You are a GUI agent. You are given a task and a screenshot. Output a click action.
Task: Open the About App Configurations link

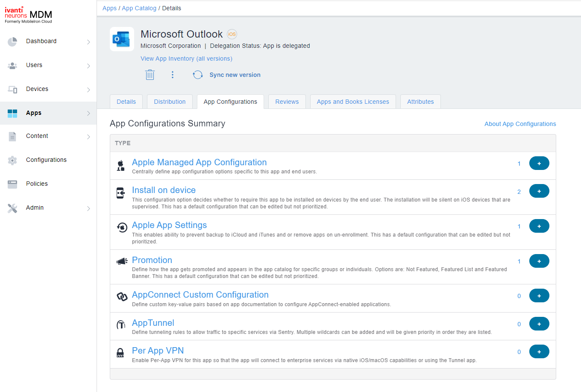coord(520,124)
